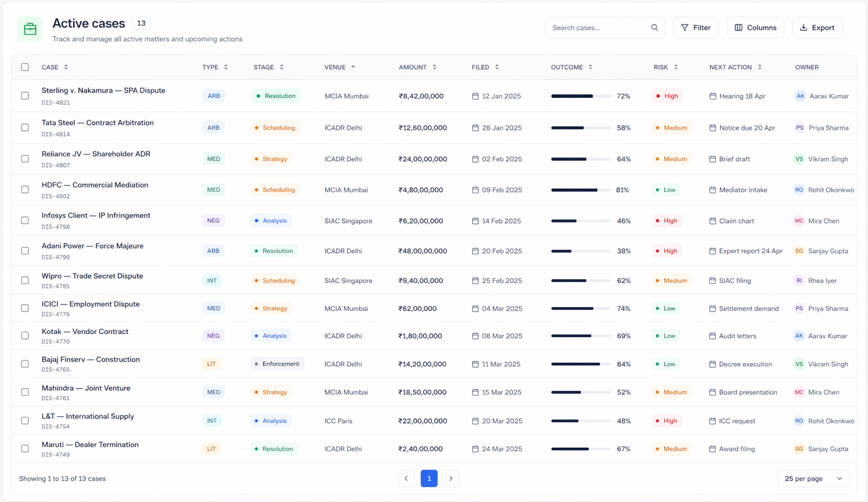Screen dimensions: 868x502
Task: Go to the previous page
Action: click(406, 478)
